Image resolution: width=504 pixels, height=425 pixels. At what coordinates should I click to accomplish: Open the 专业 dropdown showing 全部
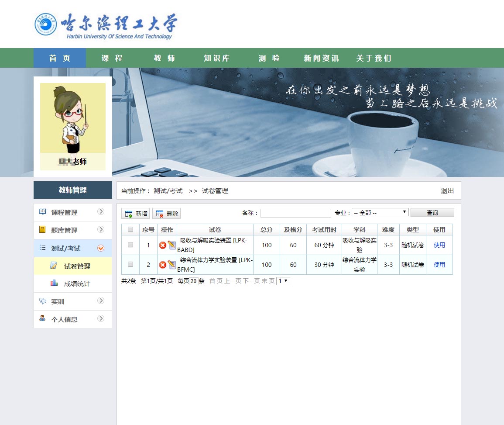pyautogui.click(x=380, y=213)
